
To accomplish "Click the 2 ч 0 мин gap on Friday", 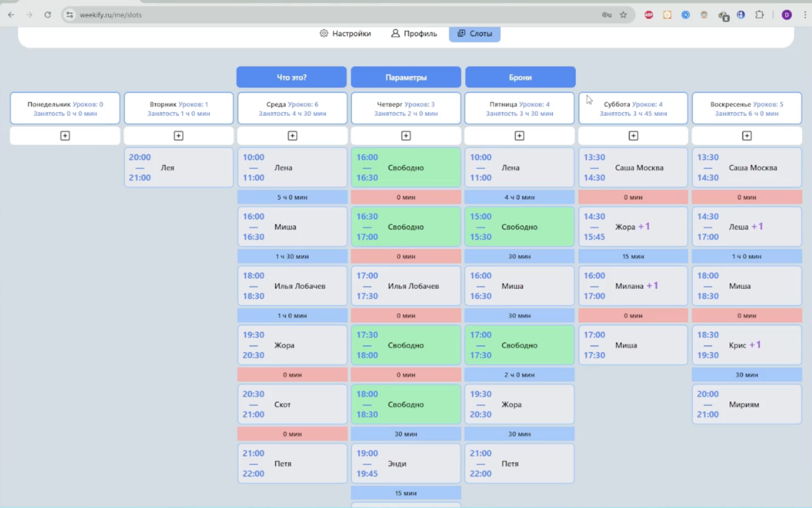I will tap(520, 375).
